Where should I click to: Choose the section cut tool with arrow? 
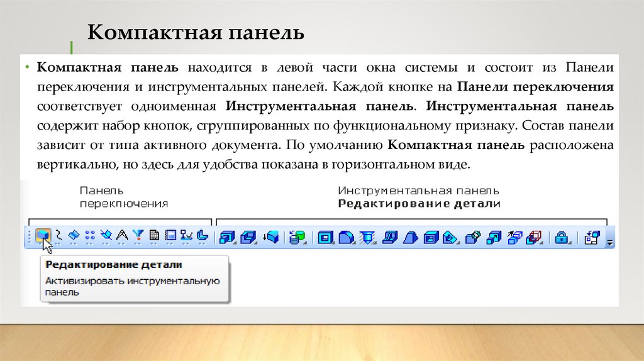pos(450,237)
